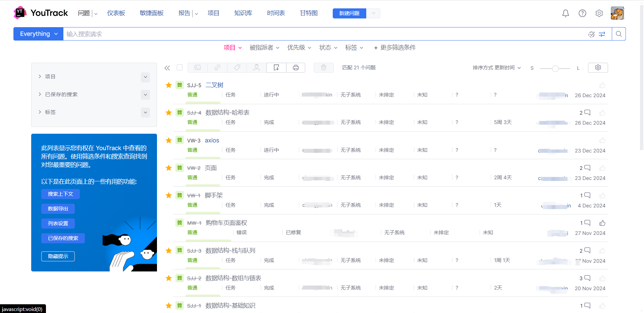Viewport: 644px width, 313px height.
Task: Open the Everything search context dropdown
Action: pyautogui.click(x=38, y=34)
